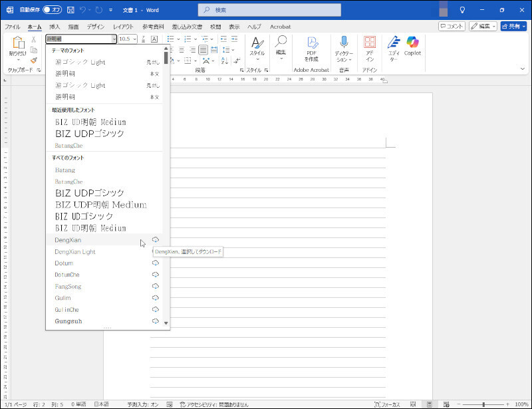Click the bulleted list icon
532x409 pixels.
click(171, 39)
